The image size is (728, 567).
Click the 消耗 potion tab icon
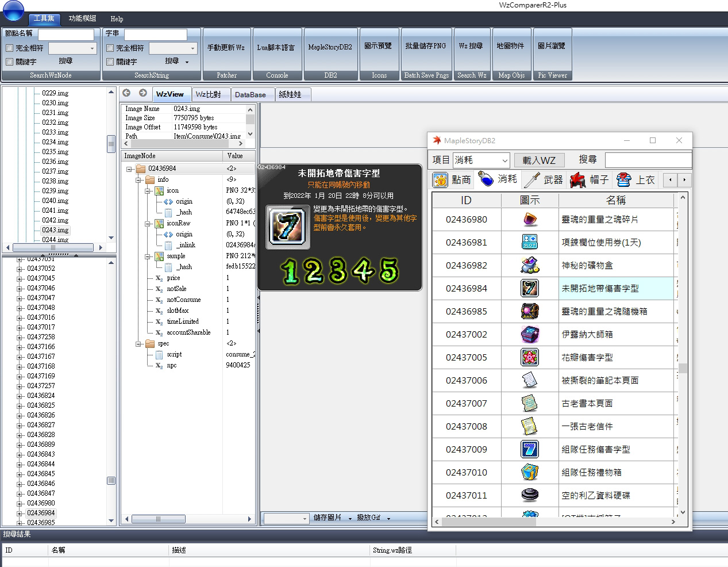(x=486, y=179)
